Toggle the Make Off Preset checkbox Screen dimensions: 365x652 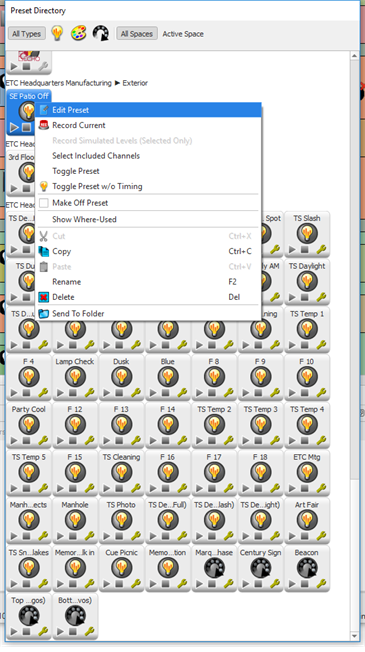pyautogui.click(x=44, y=203)
